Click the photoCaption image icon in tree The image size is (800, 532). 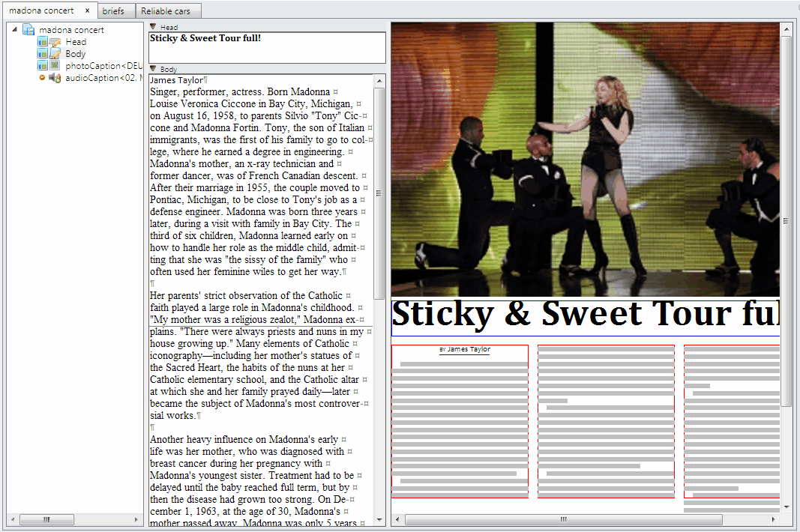pyautogui.click(x=54, y=66)
